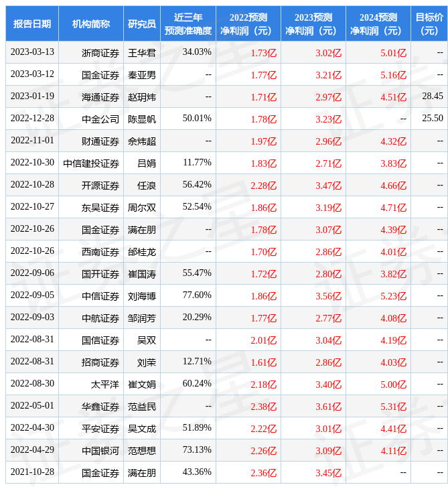This screenshot has height=489, width=448.
Task: Select the 中信建投证券 institution cell
Action: [91, 163]
